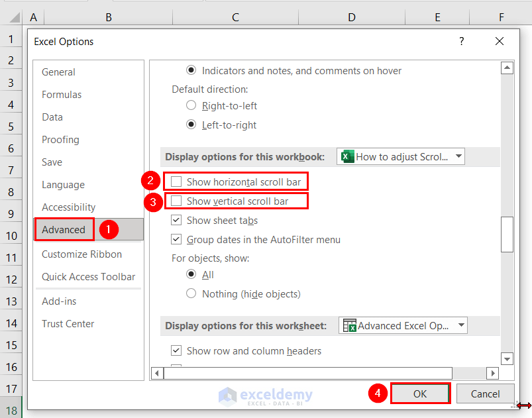The height and width of the screenshot is (418, 532).
Task: Open Customize Ribbon category
Action: pyautogui.click(x=88, y=254)
